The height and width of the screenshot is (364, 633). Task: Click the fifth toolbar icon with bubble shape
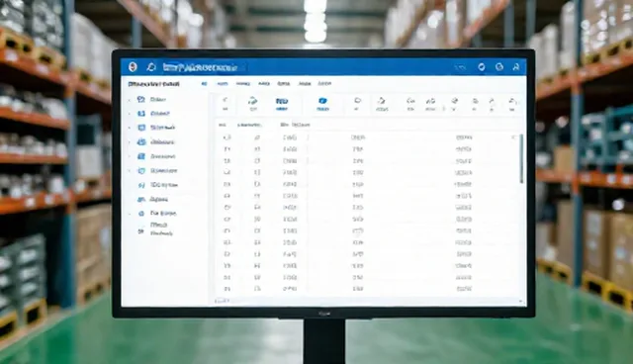357,104
